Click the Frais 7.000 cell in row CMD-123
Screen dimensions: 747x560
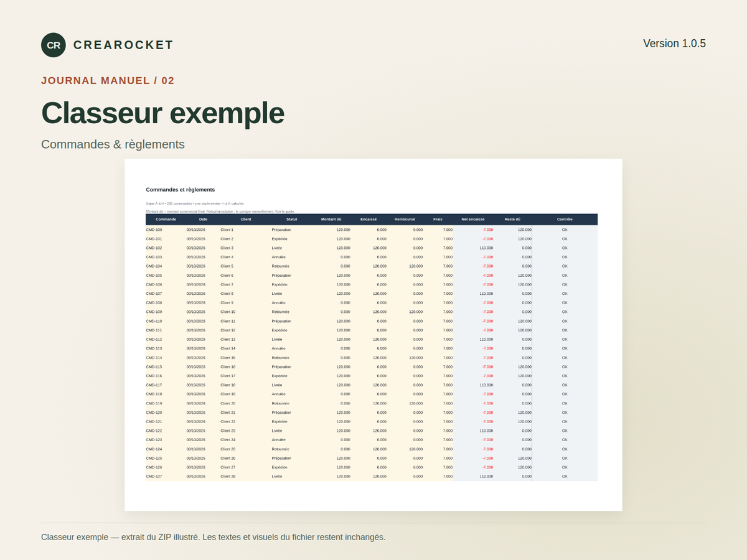(448, 440)
